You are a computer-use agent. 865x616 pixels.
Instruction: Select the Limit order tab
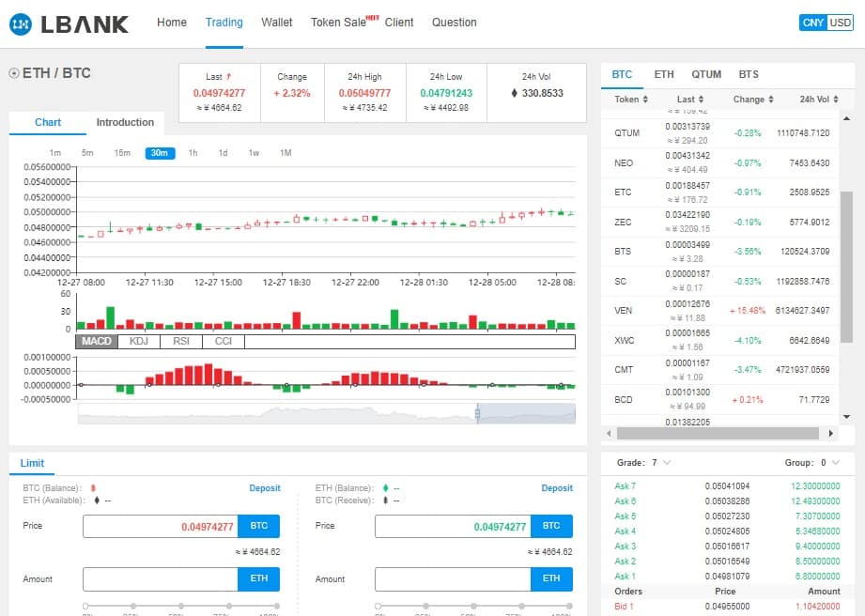tap(32, 463)
